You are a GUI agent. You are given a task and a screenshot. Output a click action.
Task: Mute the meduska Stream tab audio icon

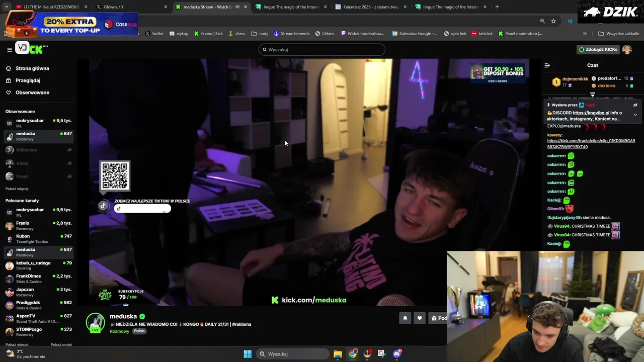[x=237, y=7]
